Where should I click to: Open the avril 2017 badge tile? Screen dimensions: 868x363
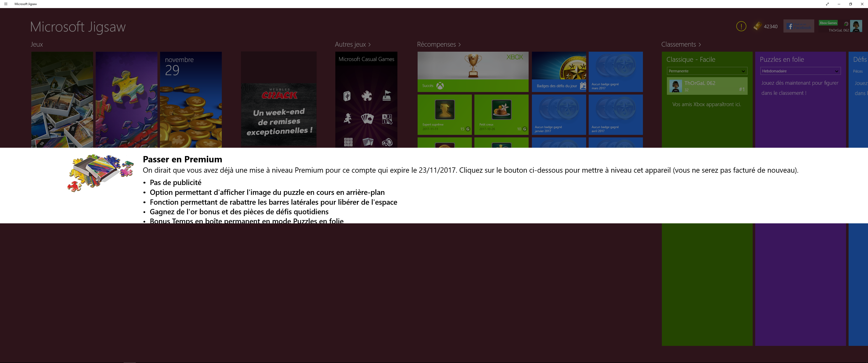click(616, 115)
